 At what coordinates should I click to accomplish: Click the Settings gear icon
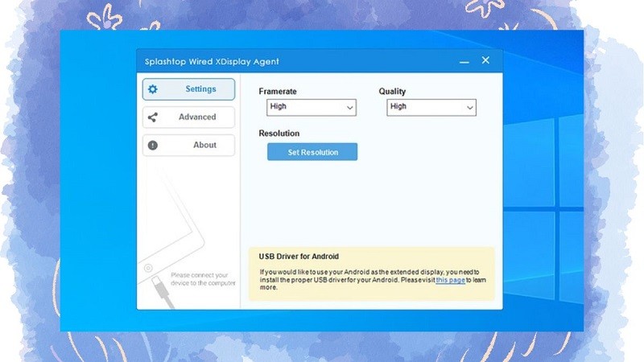(153, 89)
